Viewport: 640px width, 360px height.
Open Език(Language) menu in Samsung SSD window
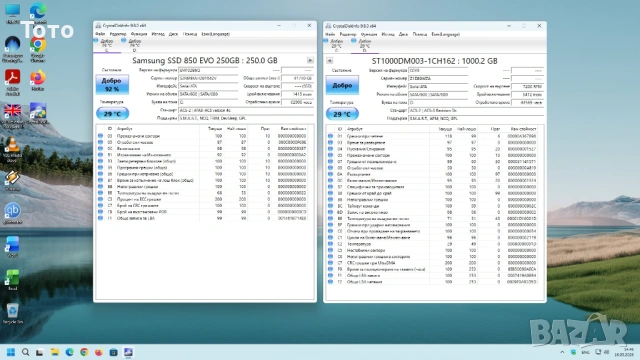tap(216, 34)
